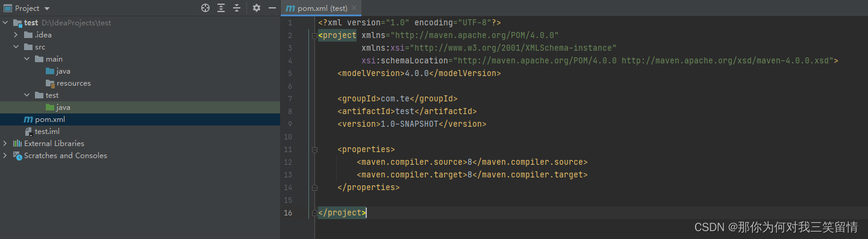This screenshot has height=239, width=868.
Task: Switch to the pom.xml (test) tab
Action: pyautogui.click(x=322, y=8)
